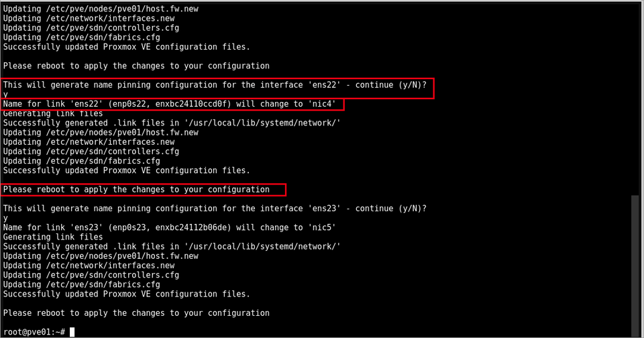Click the red-boxed 'ens22' continue prompt line
644x338 pixels.
click(x=215, y=85)
